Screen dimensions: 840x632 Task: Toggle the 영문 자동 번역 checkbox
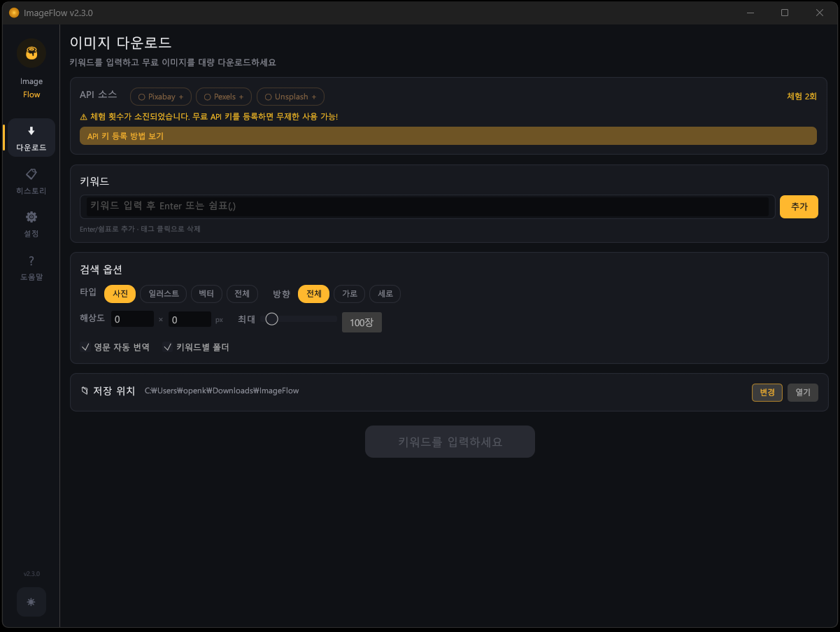pyautogui.click(x=85, y=347)
